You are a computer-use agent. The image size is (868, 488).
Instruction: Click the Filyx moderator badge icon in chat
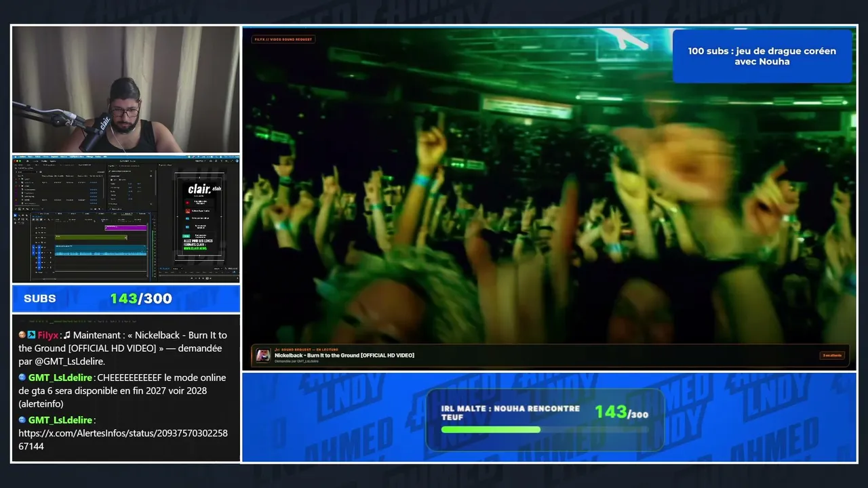31,335
